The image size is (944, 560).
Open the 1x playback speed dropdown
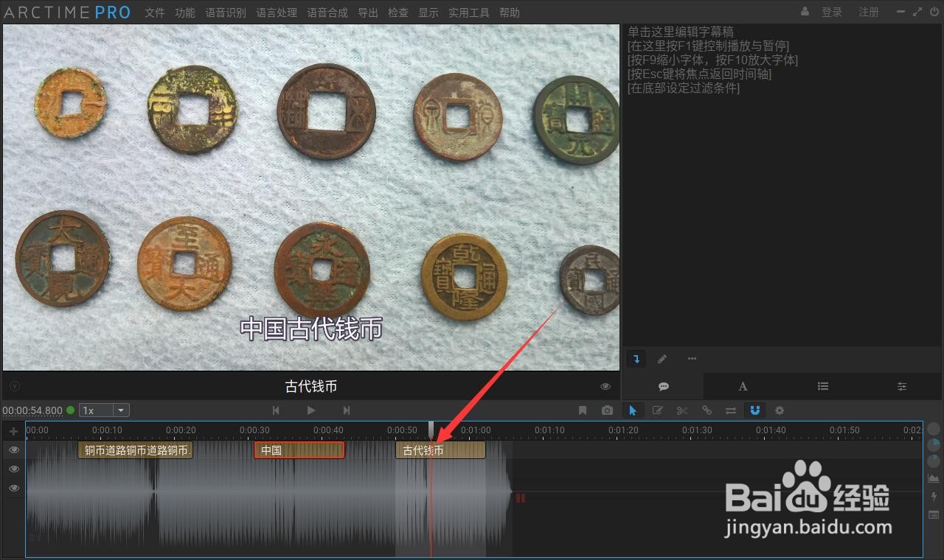click(x=104, y=410)
